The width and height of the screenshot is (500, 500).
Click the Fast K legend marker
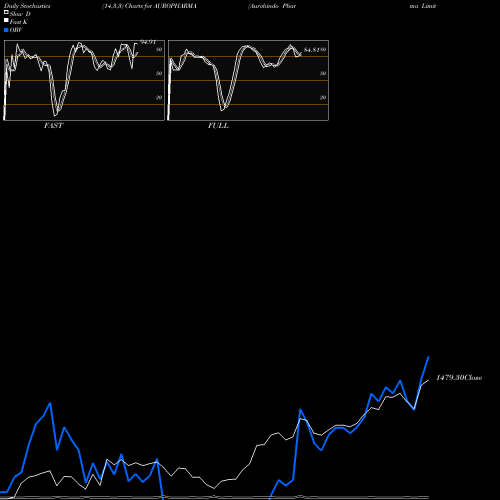[x=6, y=20]
